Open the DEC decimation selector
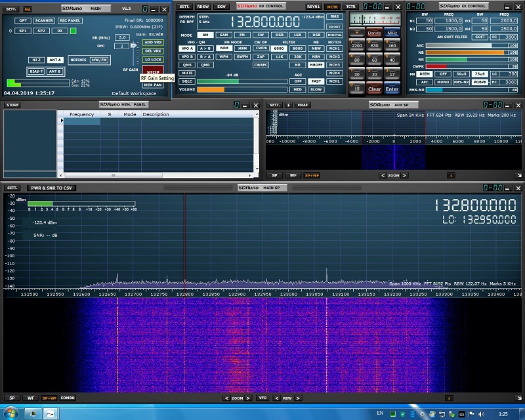This screenshot has height=420, width=525. click(122, 46)
